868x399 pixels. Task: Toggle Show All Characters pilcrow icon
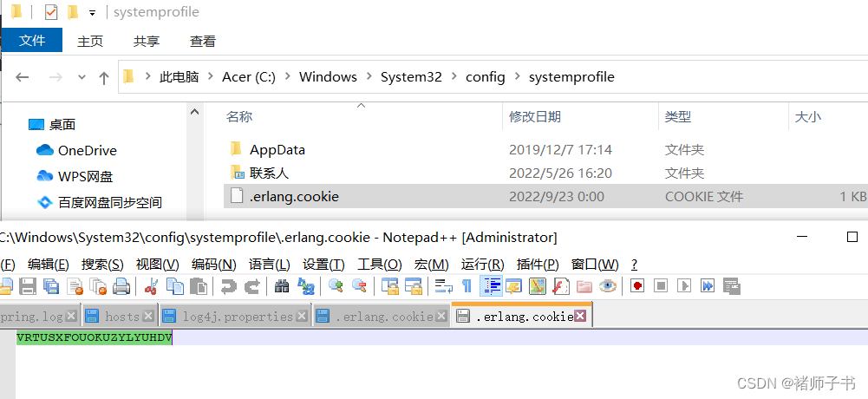(467, 286)
